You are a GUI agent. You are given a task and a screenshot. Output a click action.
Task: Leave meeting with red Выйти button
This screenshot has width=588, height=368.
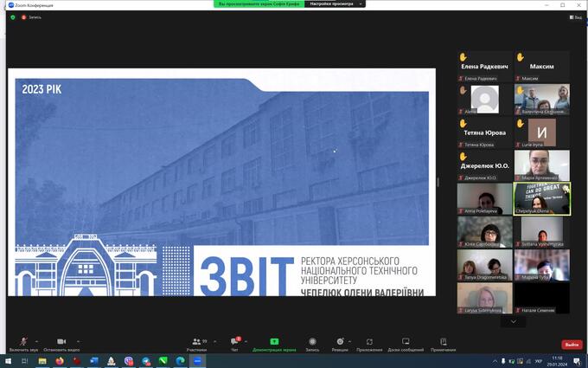point(572,344)
